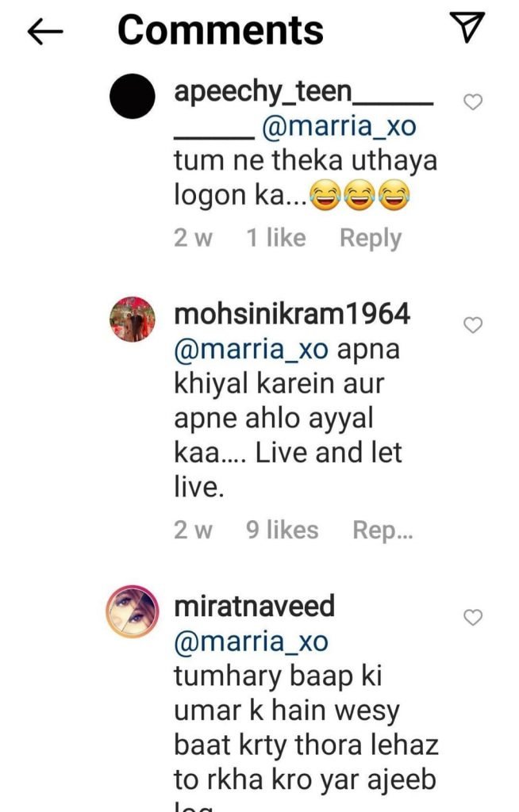Viewport: 519px width, 812px height.
Task: View the 1 like on apeechy_teen's comment
Action: pyautogui.click(x=275, y=238)
